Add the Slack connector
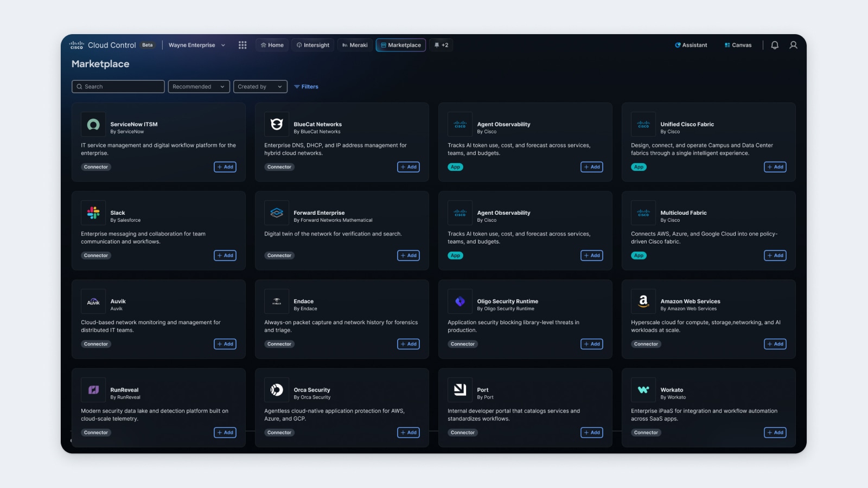Screen dimensions: 868x488 tap(225, 255)
